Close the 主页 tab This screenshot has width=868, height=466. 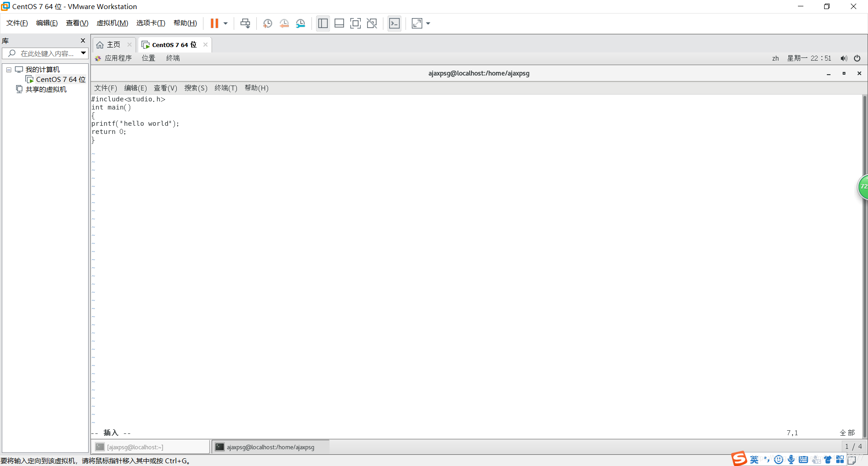tap(129, 45)
